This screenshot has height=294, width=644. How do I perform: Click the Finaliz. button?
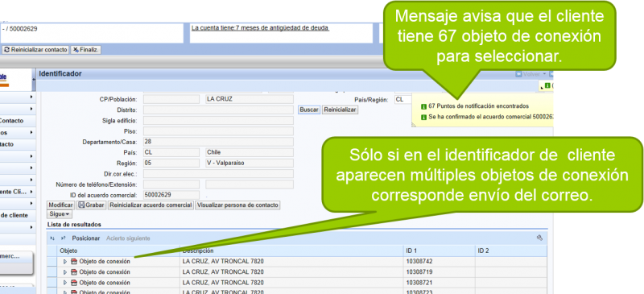coord(86,50)
